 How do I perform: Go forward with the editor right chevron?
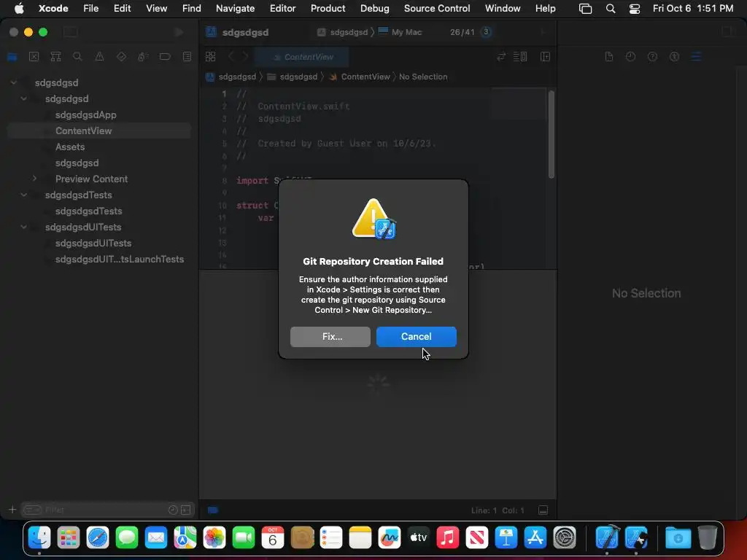point(246,57)
